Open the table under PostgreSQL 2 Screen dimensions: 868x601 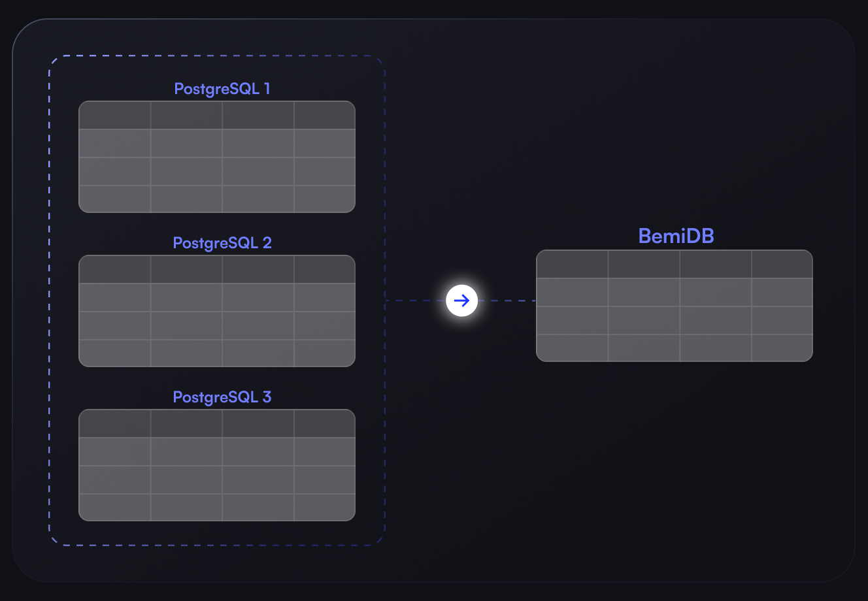coord(217,311)
